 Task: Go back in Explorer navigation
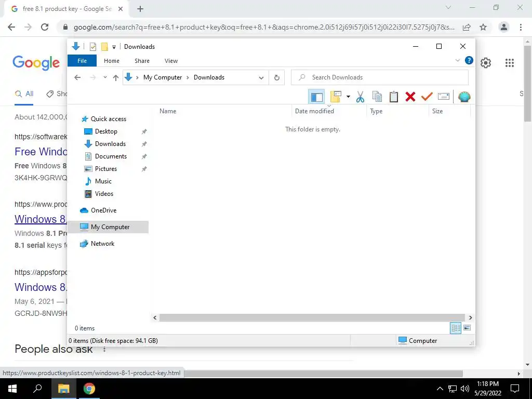(77, 77)
